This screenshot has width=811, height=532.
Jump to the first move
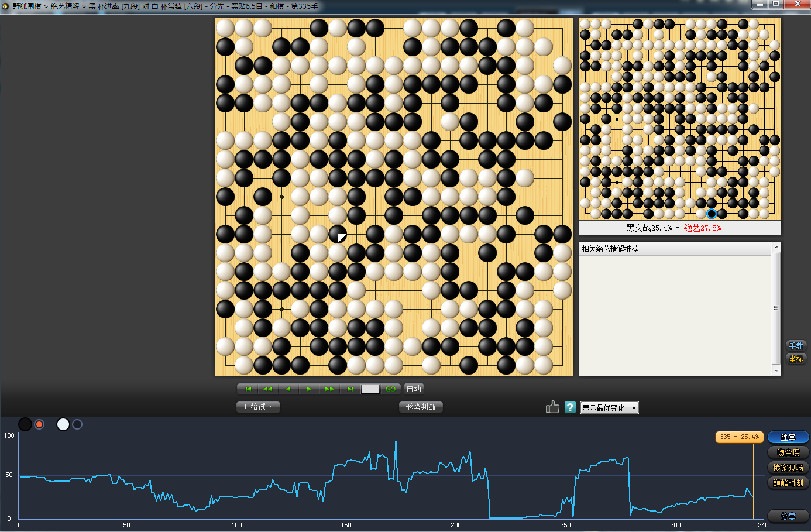[248, 389]
